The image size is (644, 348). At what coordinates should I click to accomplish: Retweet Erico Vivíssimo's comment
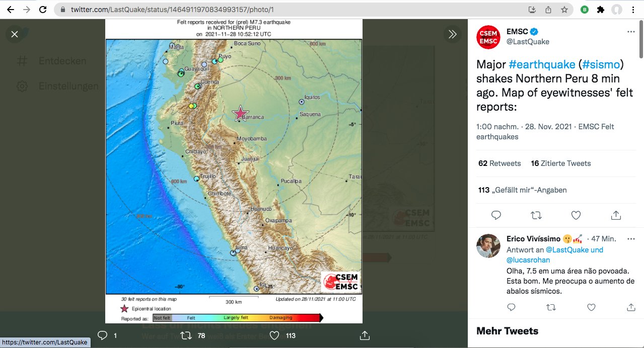click(x=551, y=307)
